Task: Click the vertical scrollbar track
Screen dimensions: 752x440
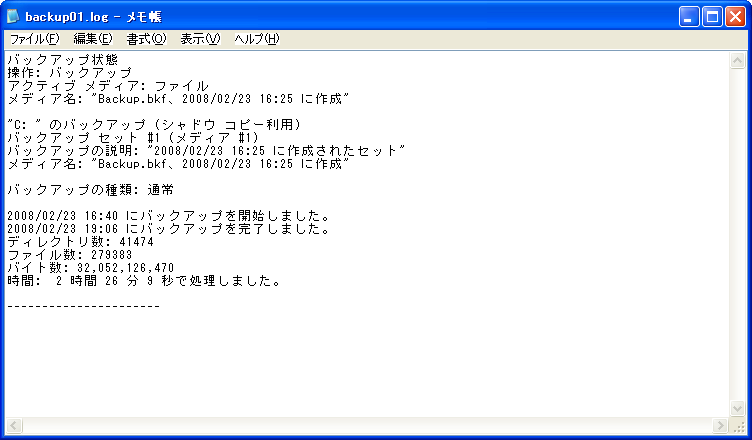Action: pos(737,234)
